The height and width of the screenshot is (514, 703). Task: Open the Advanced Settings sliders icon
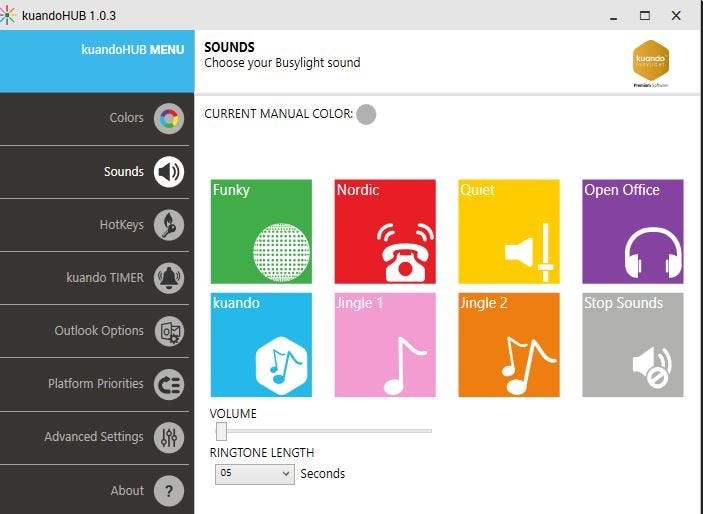(169, 437)
